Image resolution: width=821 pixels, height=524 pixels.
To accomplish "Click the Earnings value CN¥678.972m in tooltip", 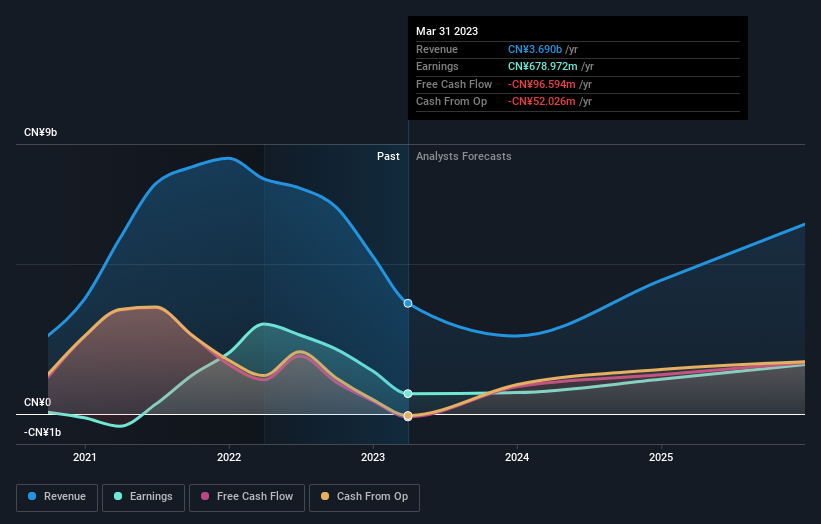I will click(542, 66).
